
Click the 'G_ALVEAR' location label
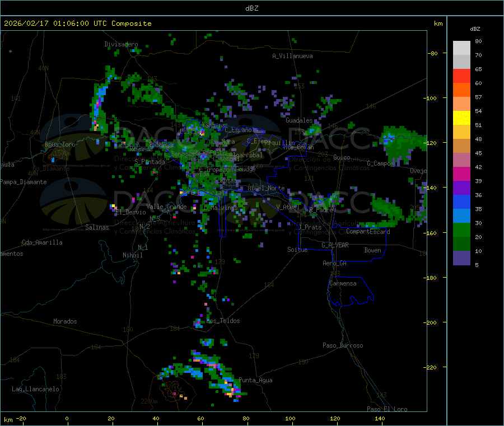335,245
